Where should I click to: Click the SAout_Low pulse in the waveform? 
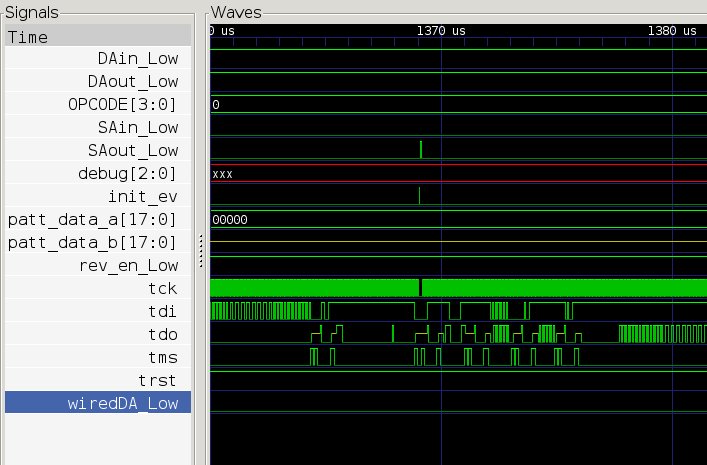click(421, 150)
